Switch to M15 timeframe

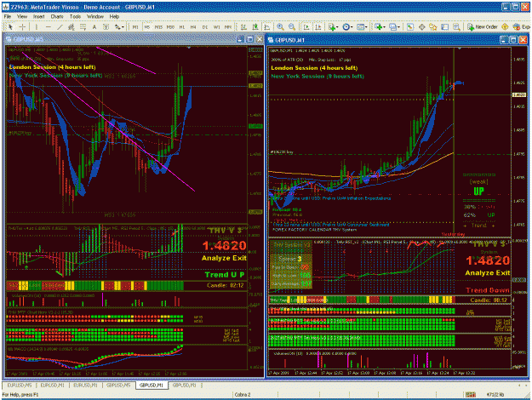[x=158, y=26]
